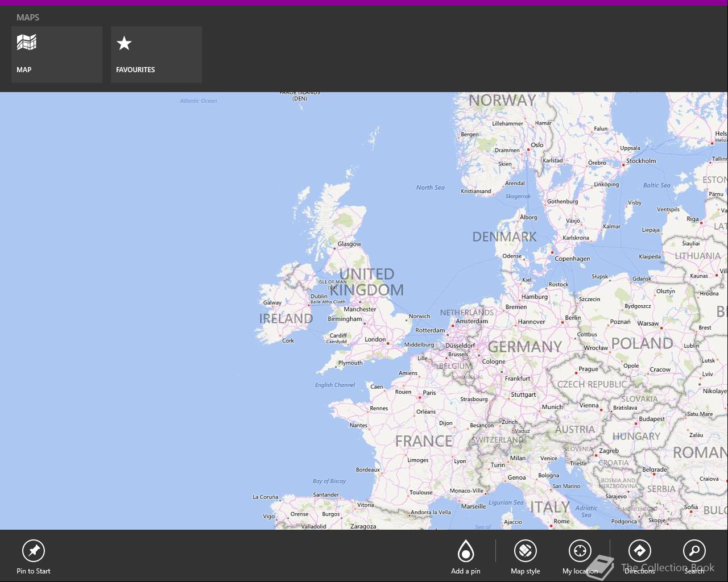This screenshot has height=582, width=728.
Task: Click the Riga label
Action: [693, 219]
